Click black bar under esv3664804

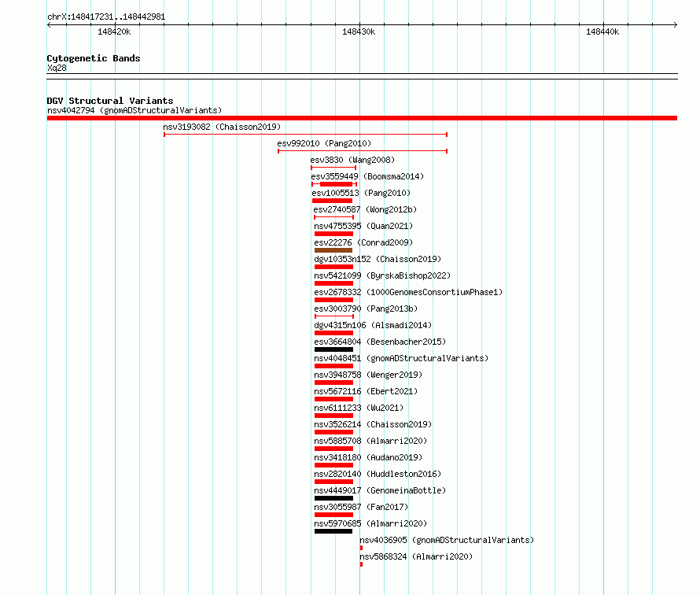[333, 349]
